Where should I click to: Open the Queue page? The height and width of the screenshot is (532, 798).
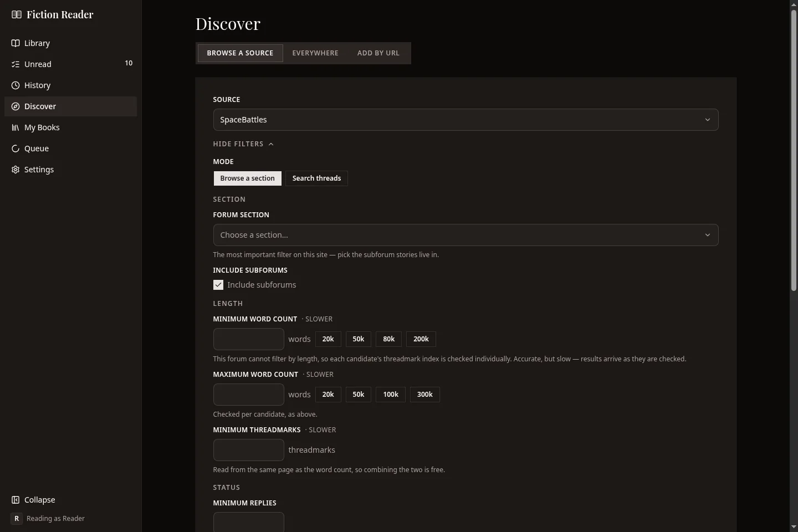[x=70, y=149]
